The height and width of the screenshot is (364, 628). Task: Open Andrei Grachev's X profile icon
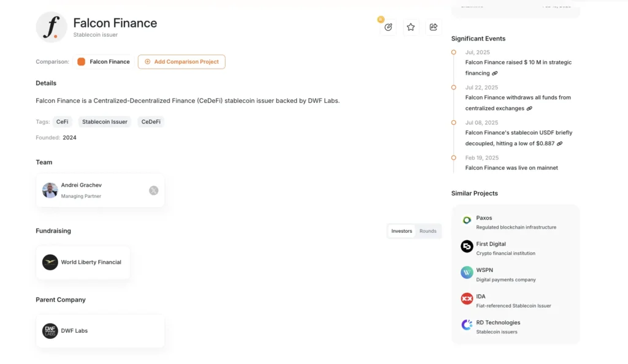click(154, 191)
